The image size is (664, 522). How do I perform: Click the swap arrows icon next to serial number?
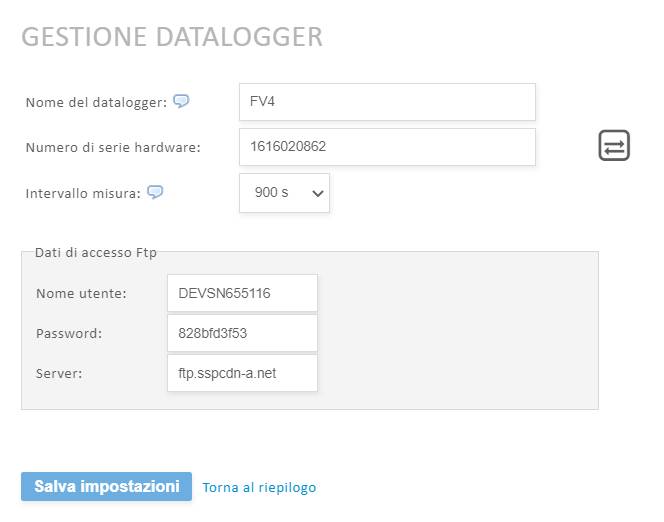click(614, 146)
